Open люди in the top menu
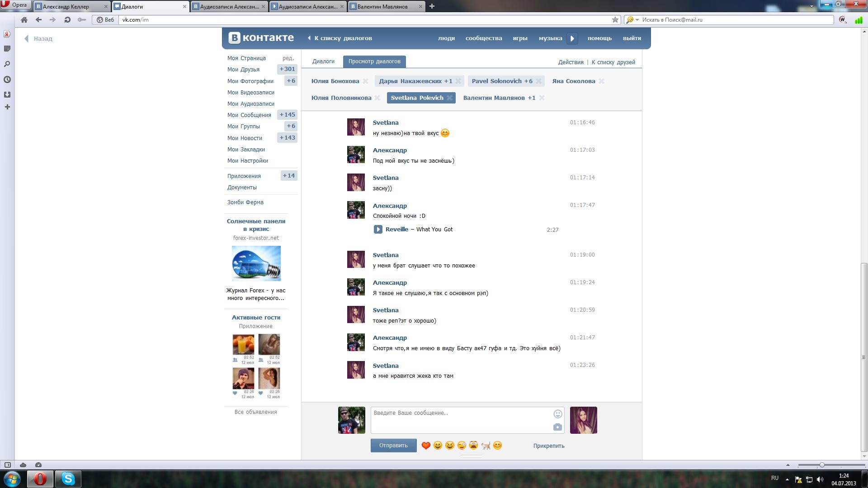Image resolution: width=868 pixels, height=488 pixels. tap(446, 38)
